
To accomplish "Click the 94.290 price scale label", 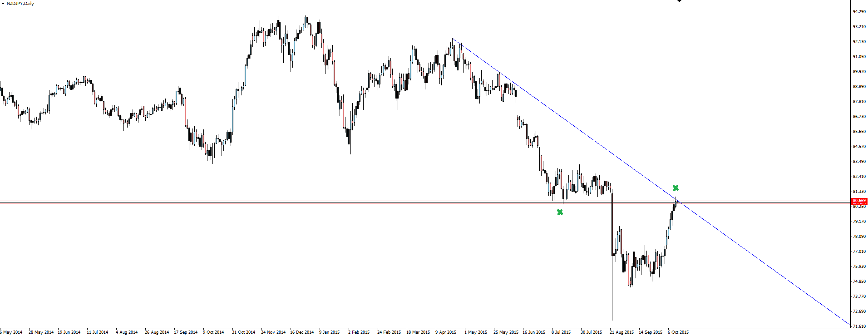I will (x=859, y=12).
